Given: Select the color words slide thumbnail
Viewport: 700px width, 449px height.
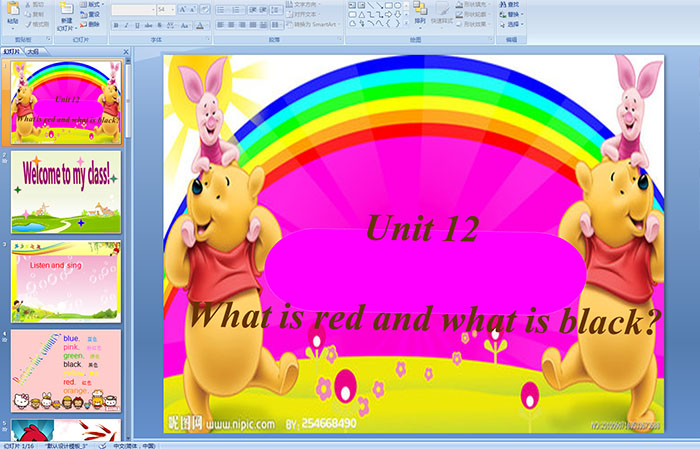Looking at the screenshot, I should point(66,371).
